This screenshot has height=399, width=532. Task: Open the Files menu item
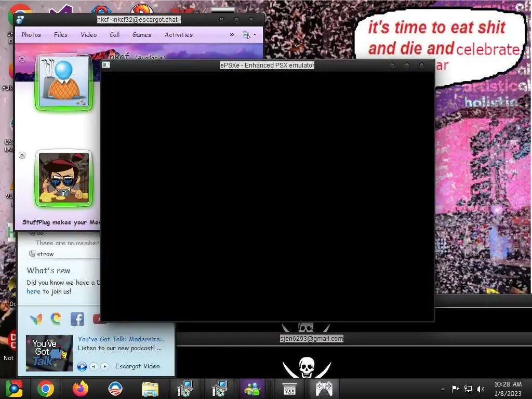point(61,35)
